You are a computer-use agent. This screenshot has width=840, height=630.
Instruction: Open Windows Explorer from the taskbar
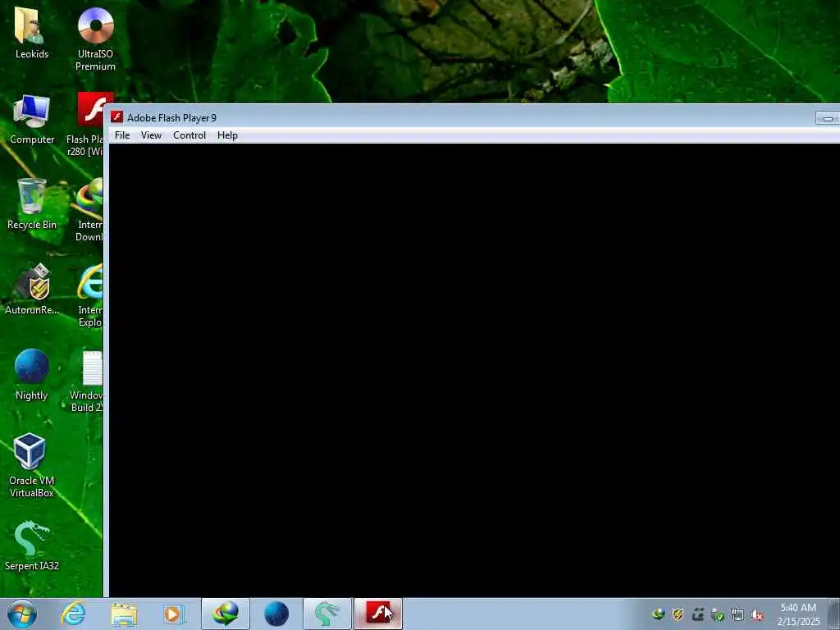click(x=125, y=614)
